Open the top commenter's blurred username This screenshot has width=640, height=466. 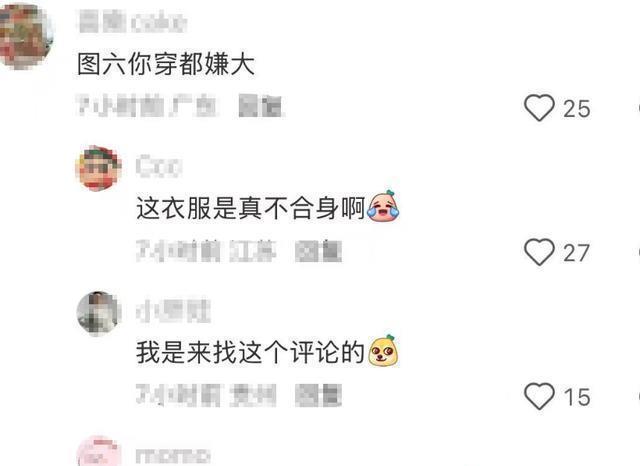[133, 22]
